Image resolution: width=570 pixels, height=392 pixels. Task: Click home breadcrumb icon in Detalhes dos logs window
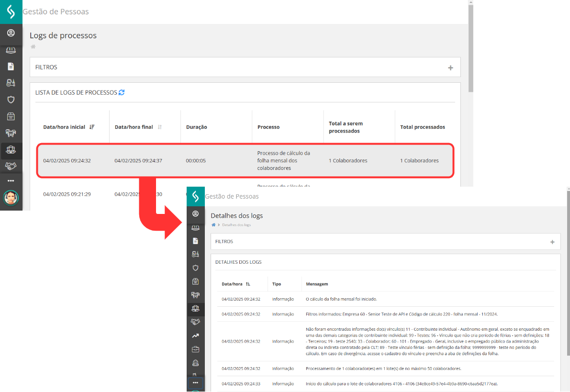(x=213, y=225)
